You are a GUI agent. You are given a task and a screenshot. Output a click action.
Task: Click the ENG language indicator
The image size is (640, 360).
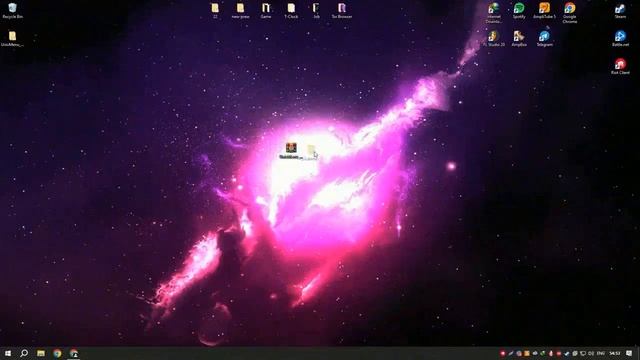coord(601,353)
